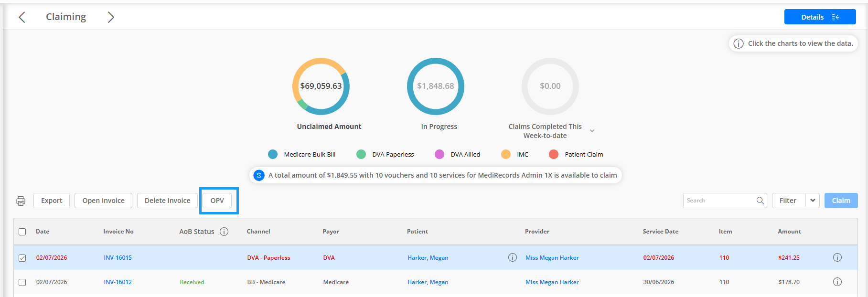Screen dimensions: 868x297
Task: Click the In Progress donut chart
Action: point(436,86)
